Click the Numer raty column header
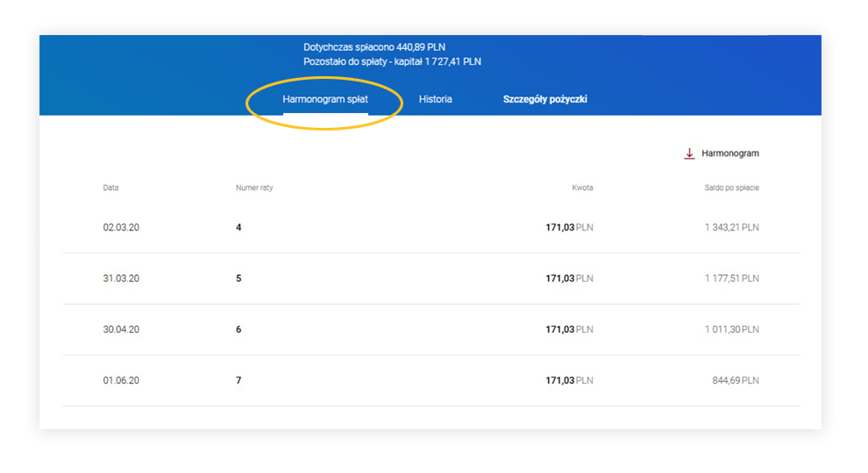Viewport: 868px width, 473px height. coord(254,188)
